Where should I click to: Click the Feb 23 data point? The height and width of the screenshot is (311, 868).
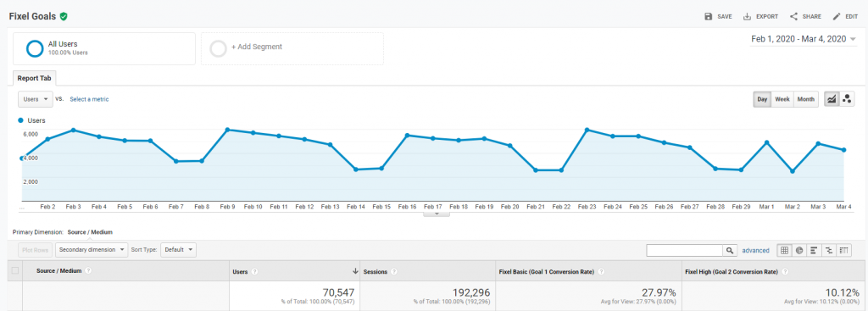[587, 130]
